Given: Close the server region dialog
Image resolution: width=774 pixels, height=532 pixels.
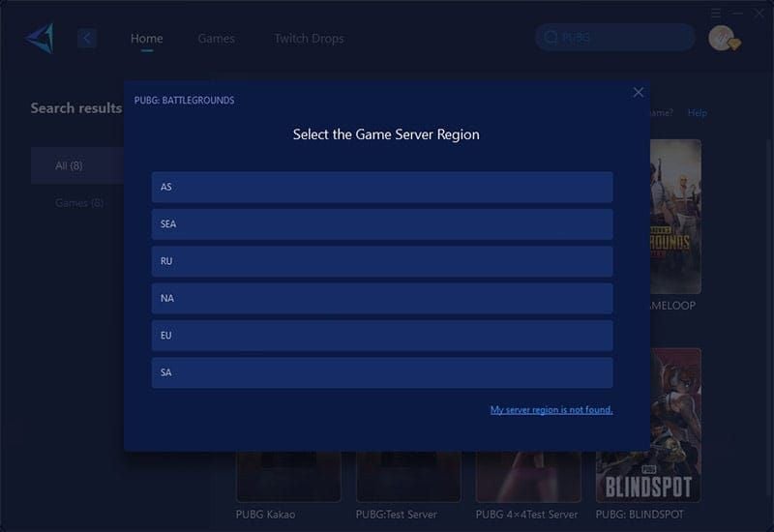Looking at the screenshot, I should pyautogui.click(x=639, y=92).
